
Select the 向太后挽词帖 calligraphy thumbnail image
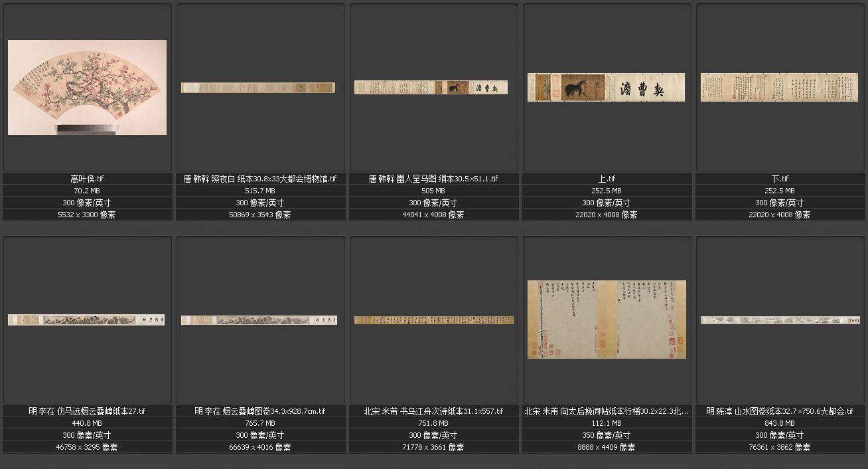coord(607,320)
